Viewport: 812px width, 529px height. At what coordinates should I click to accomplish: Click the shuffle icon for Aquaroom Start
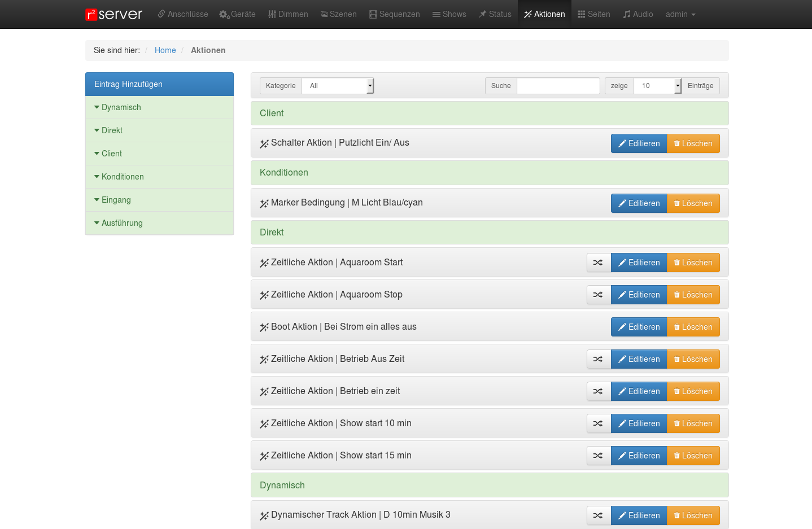pyautogui.click(x=598, y=263)
